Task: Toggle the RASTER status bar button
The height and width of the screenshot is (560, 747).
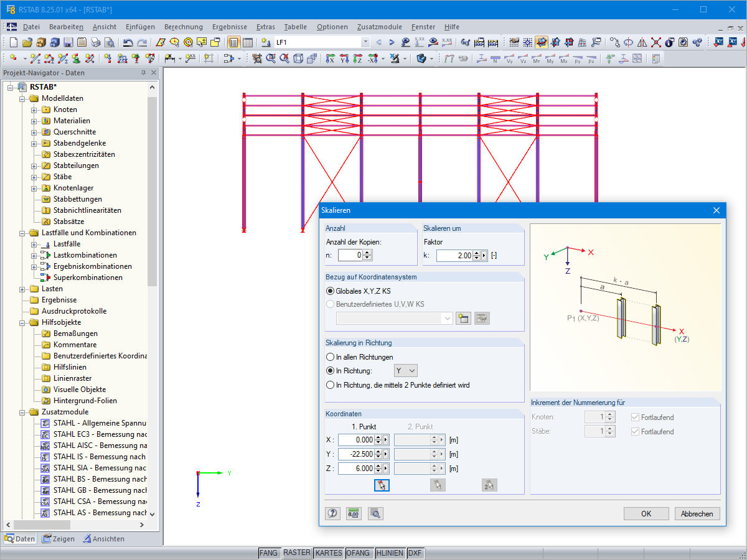Action: pyautogui.click(x=297, y=553)
